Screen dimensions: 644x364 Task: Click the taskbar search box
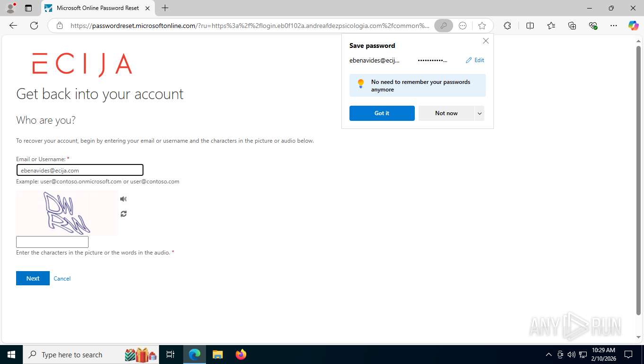91,355
